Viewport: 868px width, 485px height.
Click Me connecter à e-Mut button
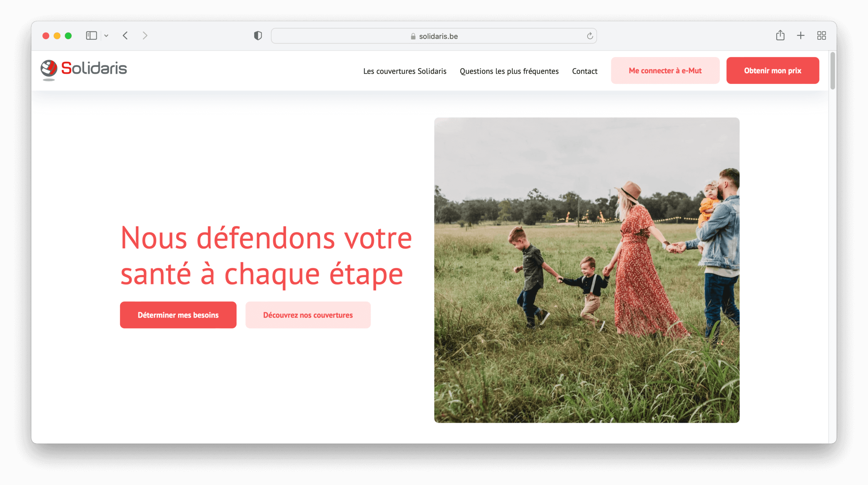665,70
